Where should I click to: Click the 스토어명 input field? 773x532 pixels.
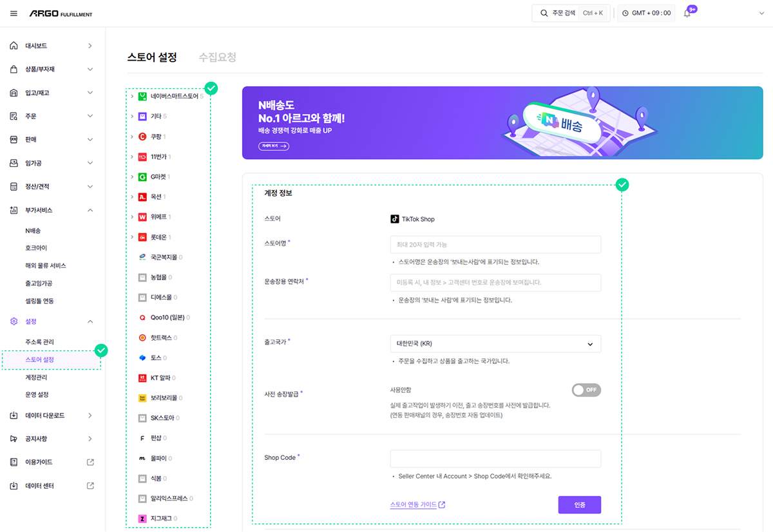pos(495,245)
